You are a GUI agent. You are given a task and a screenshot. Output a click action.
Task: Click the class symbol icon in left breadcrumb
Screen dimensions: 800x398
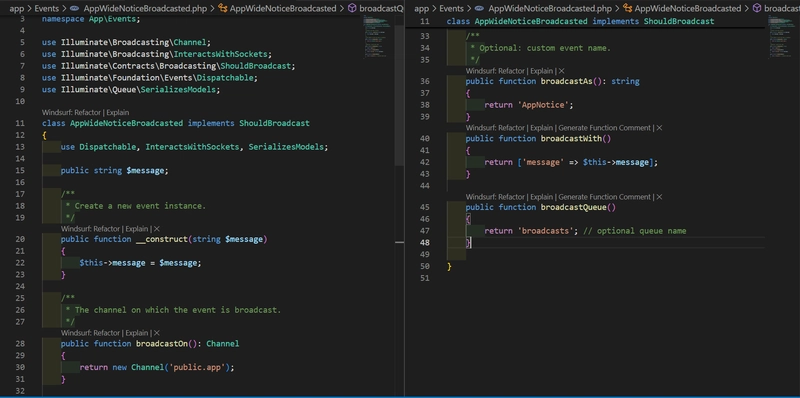click(x=222, y=8)
